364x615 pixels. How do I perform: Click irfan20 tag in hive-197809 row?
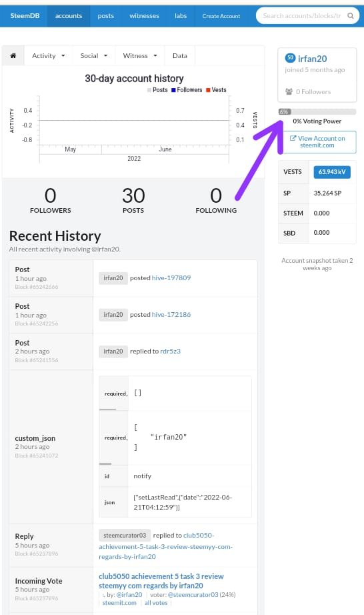pos(113,278)
